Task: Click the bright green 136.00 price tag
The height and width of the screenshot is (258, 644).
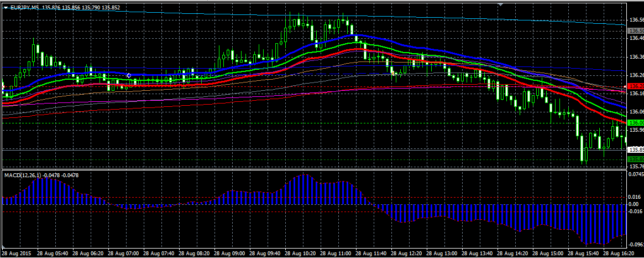Action: coord(636,122)
